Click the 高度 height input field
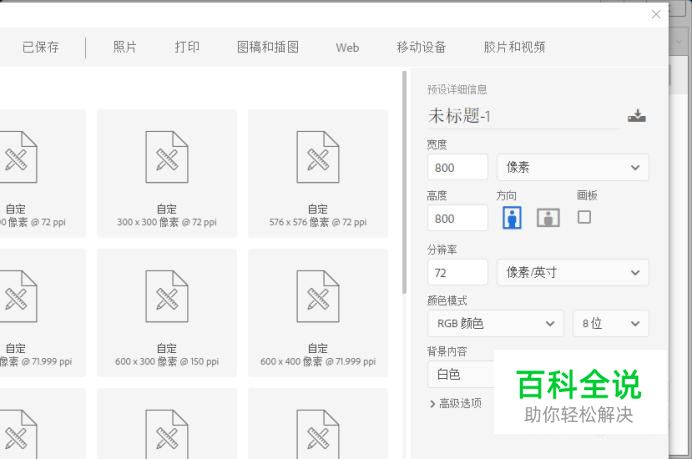Screen dimensions: 692x459 [x=458, y=218]
